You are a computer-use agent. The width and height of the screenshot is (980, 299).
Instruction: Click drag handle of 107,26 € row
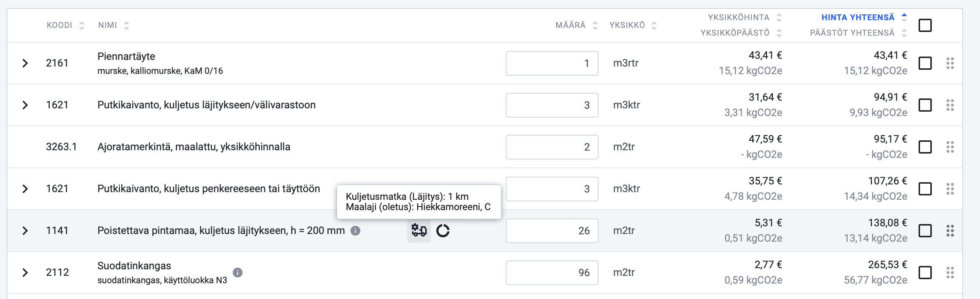click(x=950, y=188)
